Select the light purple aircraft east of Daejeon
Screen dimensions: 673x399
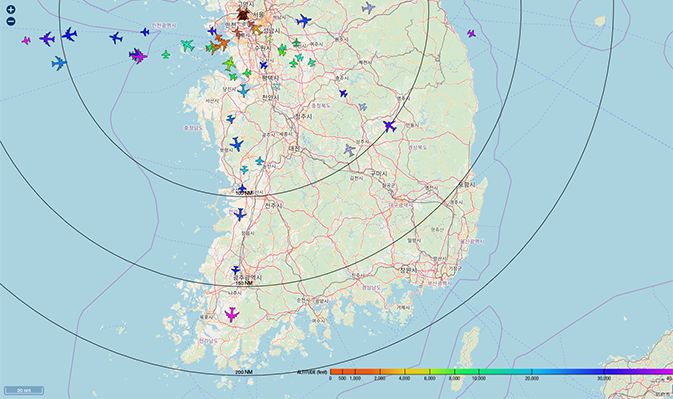point(349,150)
